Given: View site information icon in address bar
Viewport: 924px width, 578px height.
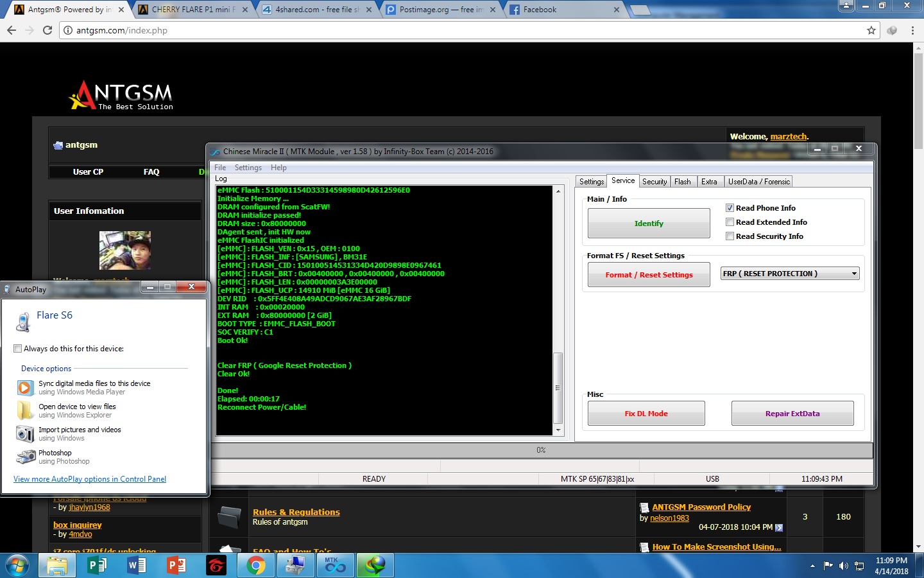Looking at the screenshot, I should [x=67, y=30].
